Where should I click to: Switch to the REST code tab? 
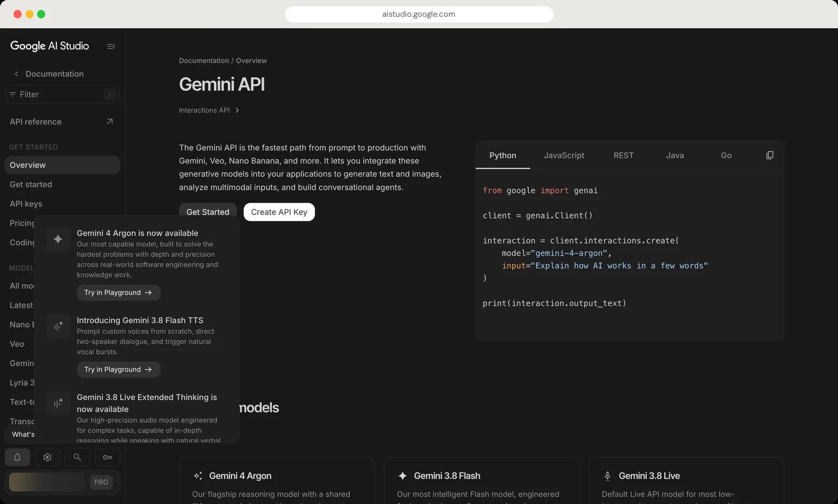pos(623,155)
